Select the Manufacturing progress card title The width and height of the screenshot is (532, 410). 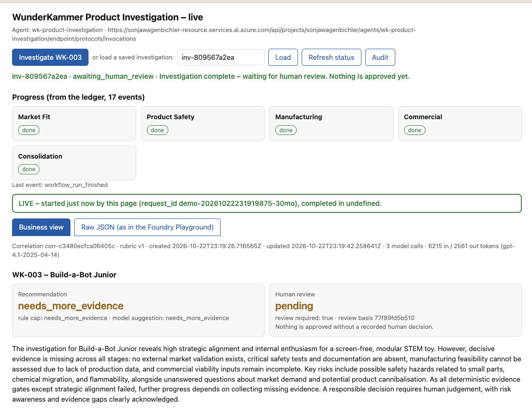pyautogui.click(x=298, y=117)
